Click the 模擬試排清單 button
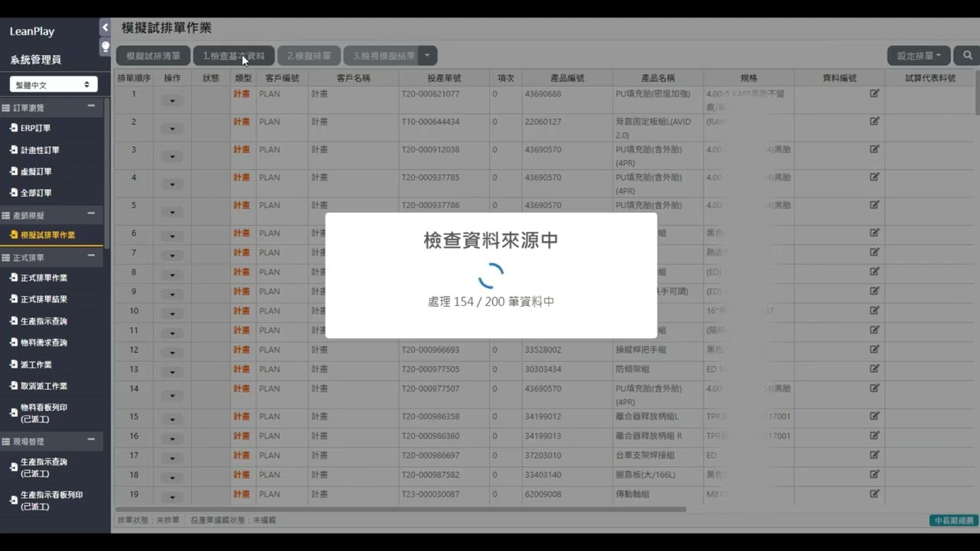Screen dimensions: 980x551 point(153,56)
